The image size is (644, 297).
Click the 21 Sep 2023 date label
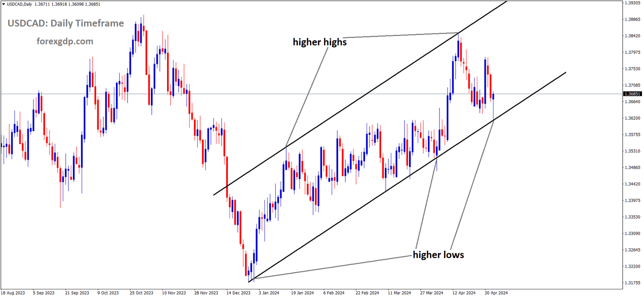point(77,293)
